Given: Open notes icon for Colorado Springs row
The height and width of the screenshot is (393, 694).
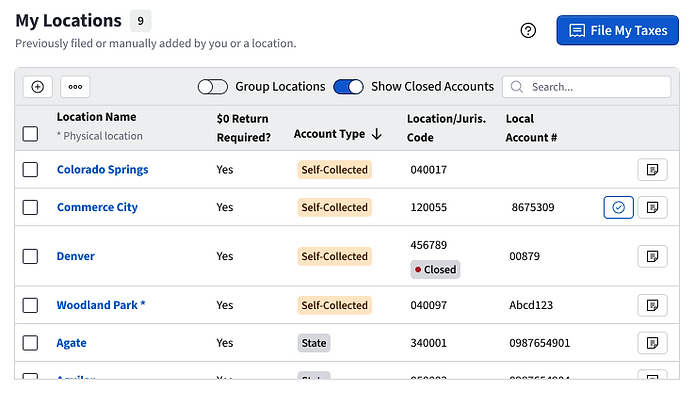Looking at the screenshot, I should click(x=652, y=170).
